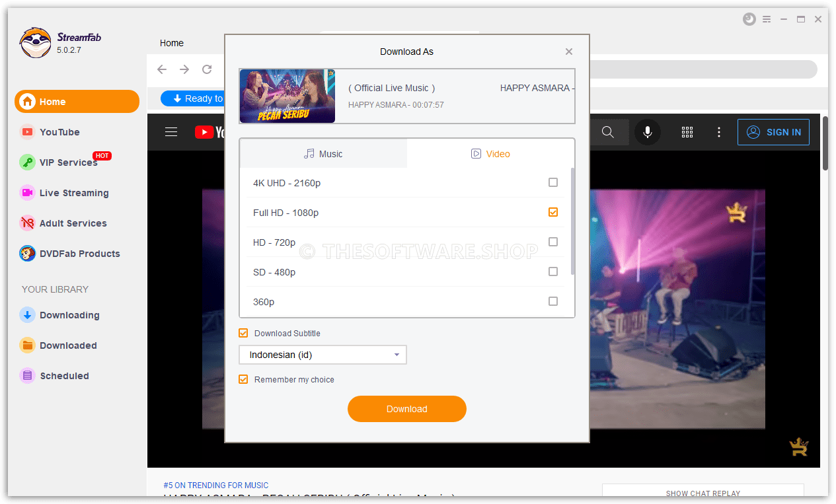Click SHOW CHAT REPLAY button
Image resolution: width=836 pixels, height=504 pixels.
pyautogui.click(x=703, y=493)
